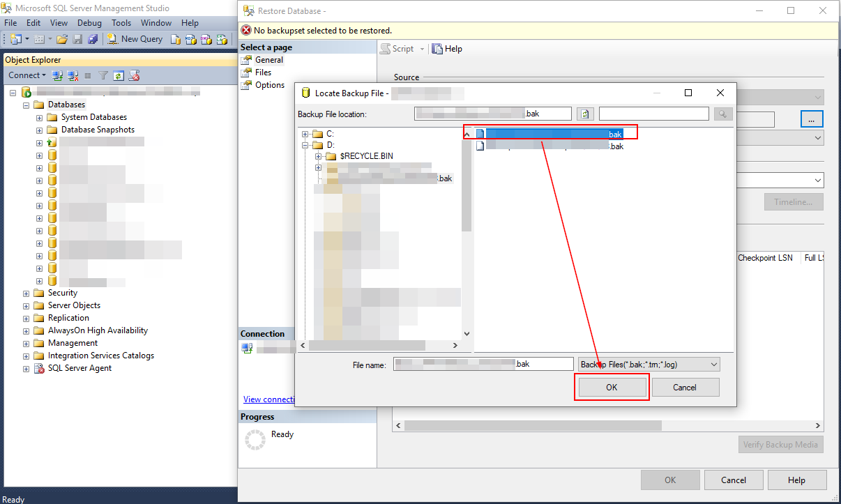Screen dimensions: 841x504
Task: Click OK in Locate Backup File dialog
Action: (612, 387)
